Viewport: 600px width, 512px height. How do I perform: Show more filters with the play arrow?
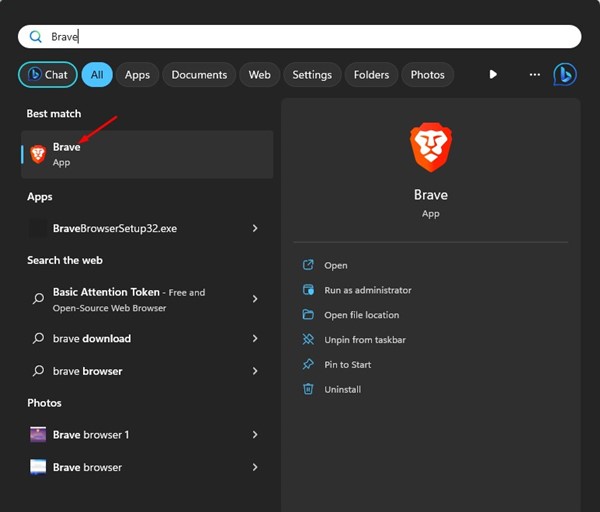(493, 74)
